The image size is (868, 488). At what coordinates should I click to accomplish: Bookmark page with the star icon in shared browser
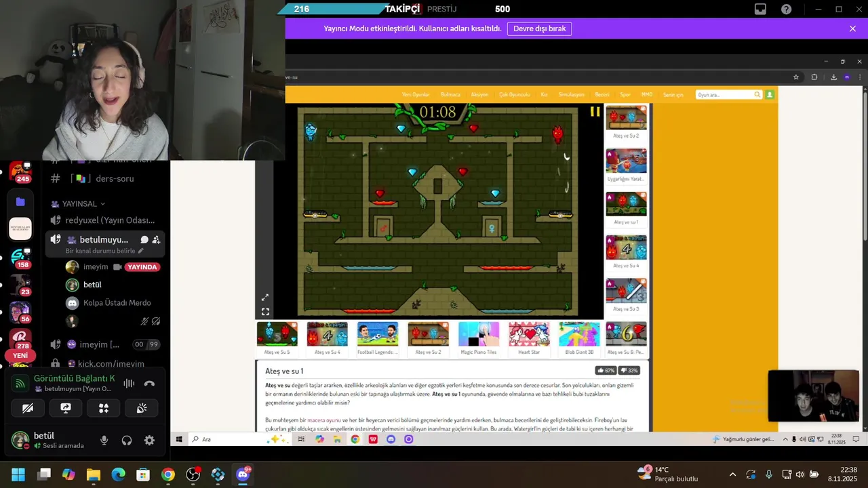[x=795, y=77]
